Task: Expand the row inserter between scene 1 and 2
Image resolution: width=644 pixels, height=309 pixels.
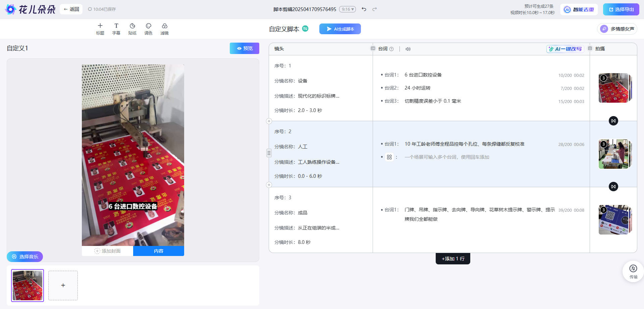Action: pyautogui.click(x=269, y=121)
